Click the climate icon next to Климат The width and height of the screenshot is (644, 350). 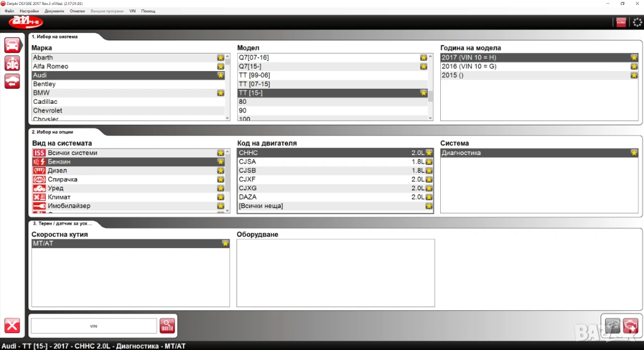pos(38,197)
